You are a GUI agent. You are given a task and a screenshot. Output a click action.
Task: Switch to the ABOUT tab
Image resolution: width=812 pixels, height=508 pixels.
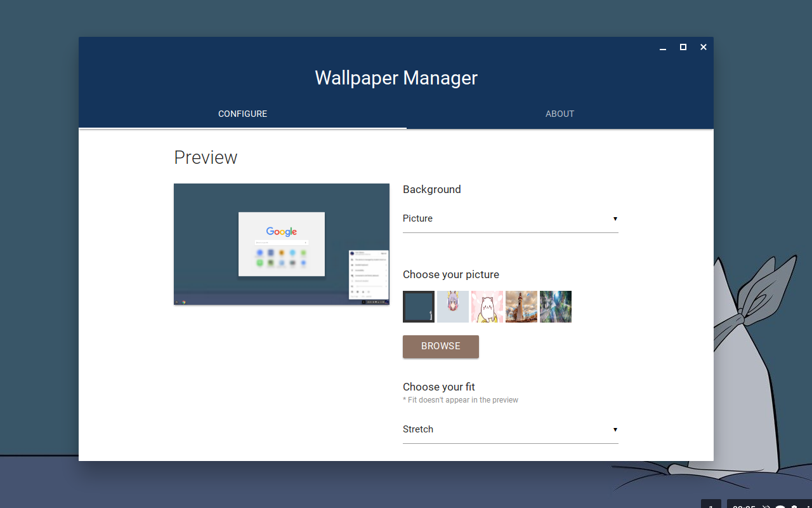(x=560, y=114)
